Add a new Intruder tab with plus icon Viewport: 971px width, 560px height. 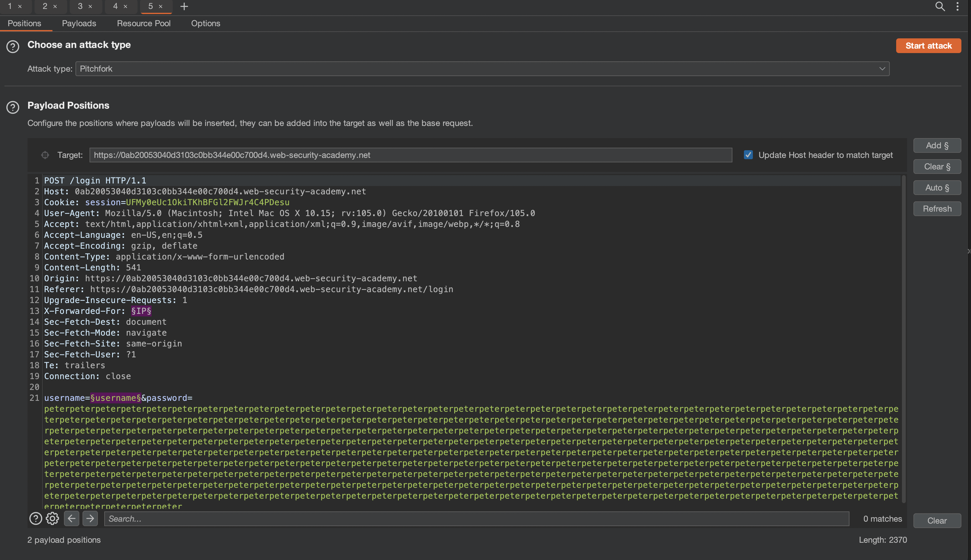(x=184, y=6)
